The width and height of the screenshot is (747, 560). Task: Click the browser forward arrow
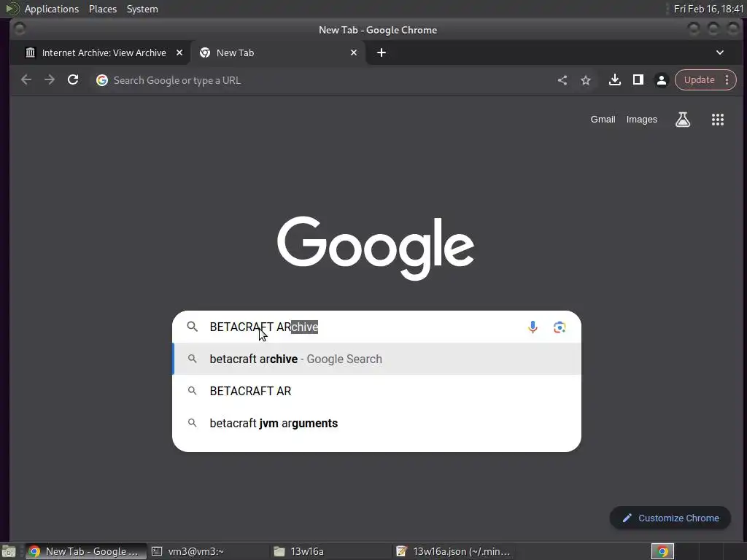50,80
